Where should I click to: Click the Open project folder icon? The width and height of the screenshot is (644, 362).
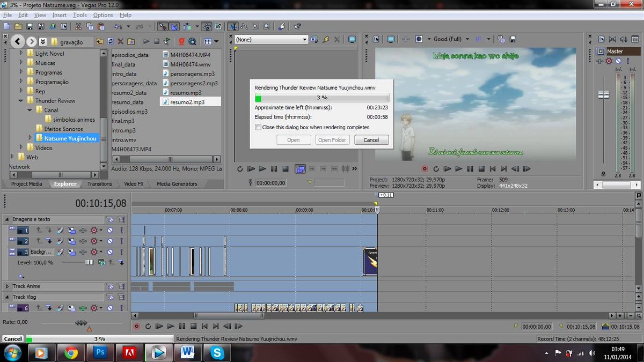18,26
